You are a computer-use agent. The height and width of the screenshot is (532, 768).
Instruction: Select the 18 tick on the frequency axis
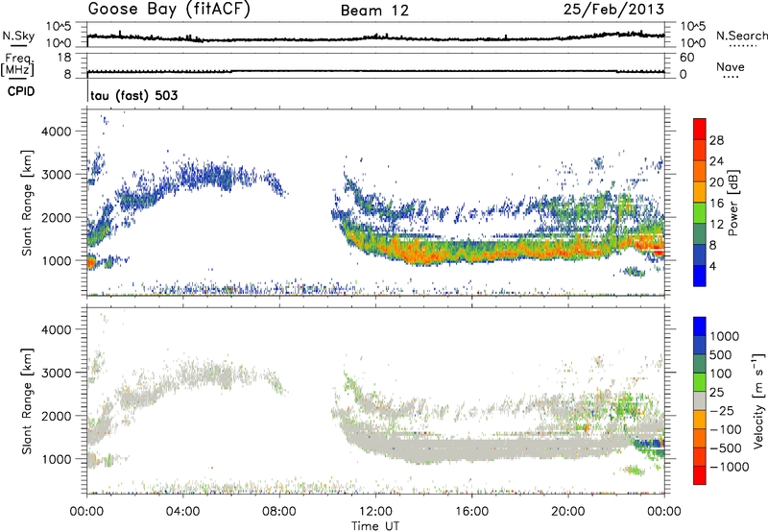click(64, 57)
